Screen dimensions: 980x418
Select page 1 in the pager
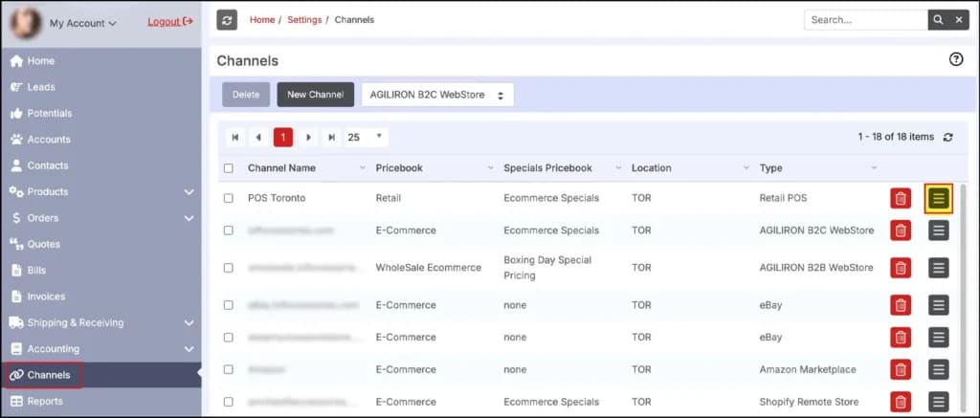pyautogui.click(x=283, y=138)
